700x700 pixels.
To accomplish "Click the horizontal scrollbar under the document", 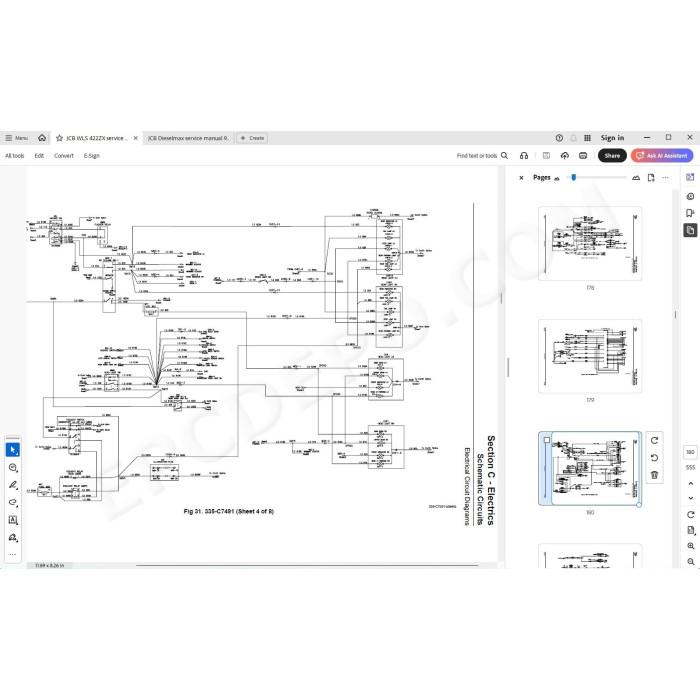I will pyautogui.click(x=307, y=565).
